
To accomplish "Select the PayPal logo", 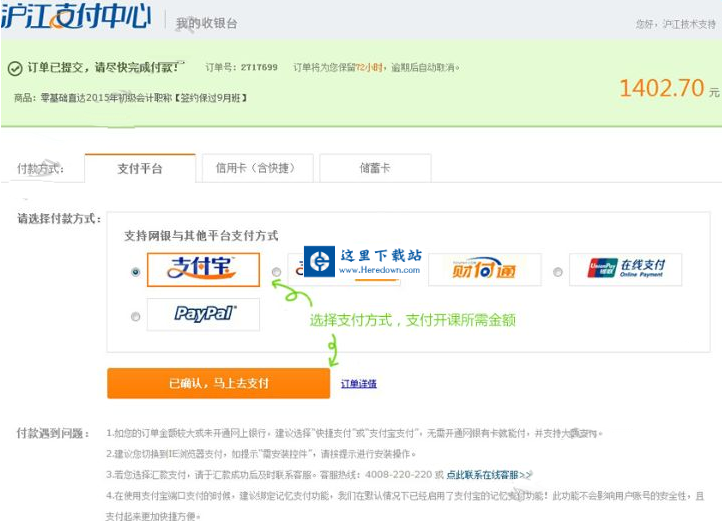I will pyautogui.click(x=203, y=314).
